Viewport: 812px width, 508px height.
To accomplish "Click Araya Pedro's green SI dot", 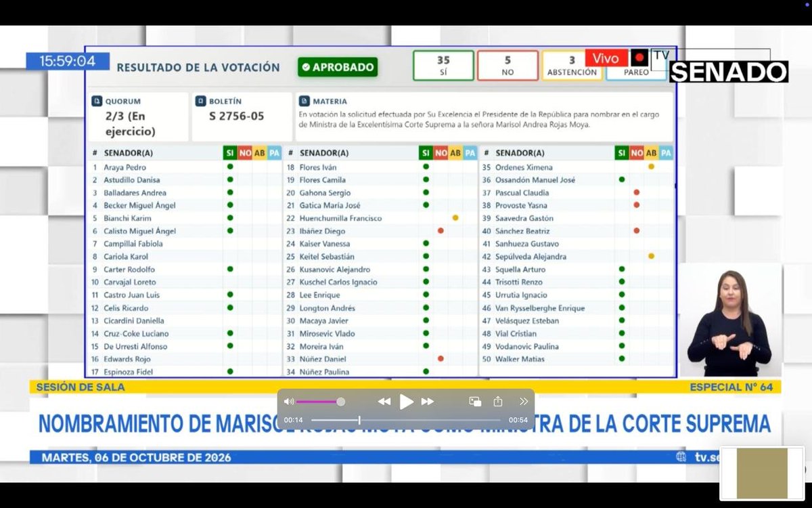I will tap(230, 167).
